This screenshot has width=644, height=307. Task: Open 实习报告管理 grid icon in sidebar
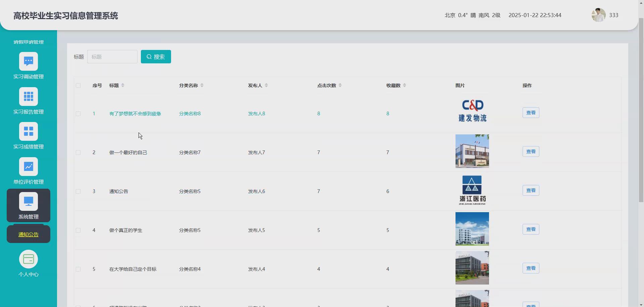tap(29, 97)
